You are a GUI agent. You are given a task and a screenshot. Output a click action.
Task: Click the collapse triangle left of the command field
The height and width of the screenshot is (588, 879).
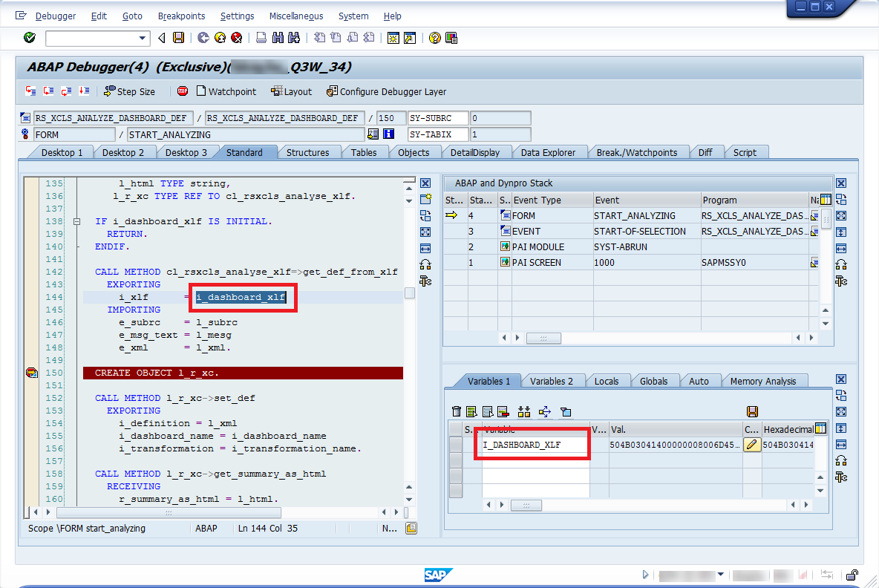(161, 38)
